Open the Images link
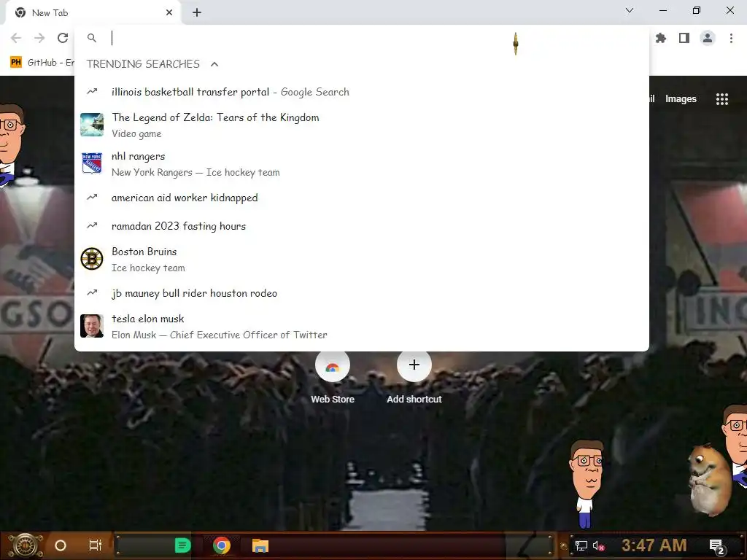The width and height of the screenshot is (747, 560). (x=681, y=99)
